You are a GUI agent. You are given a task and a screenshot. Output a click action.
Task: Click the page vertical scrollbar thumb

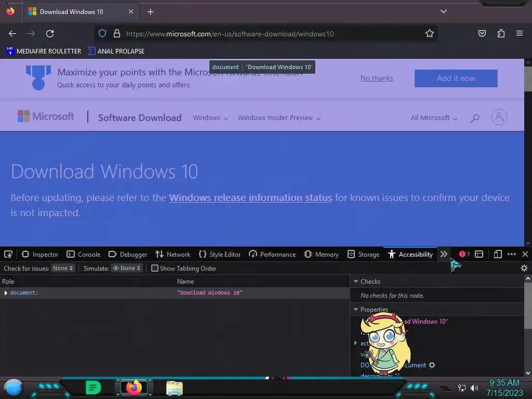click(x=528, y=79)
